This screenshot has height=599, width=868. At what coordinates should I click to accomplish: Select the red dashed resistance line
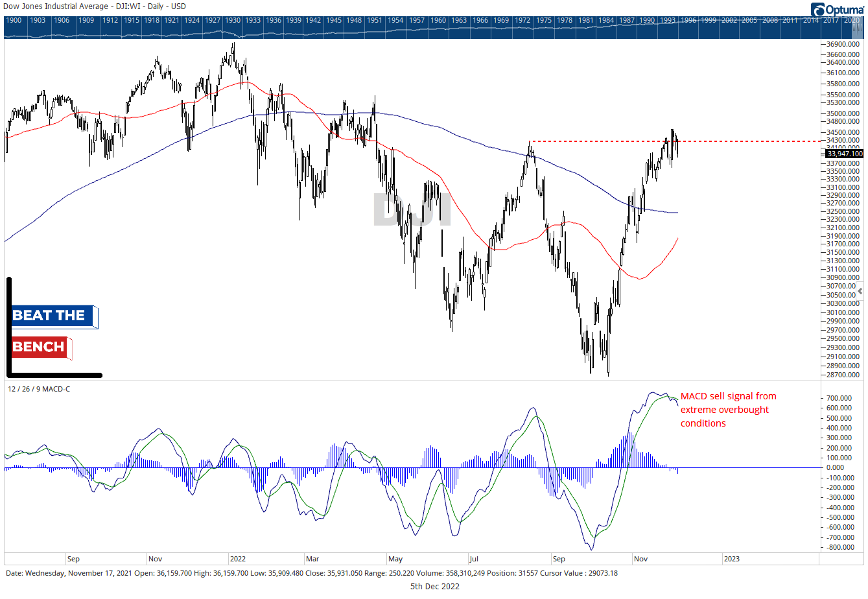point(674,141)
